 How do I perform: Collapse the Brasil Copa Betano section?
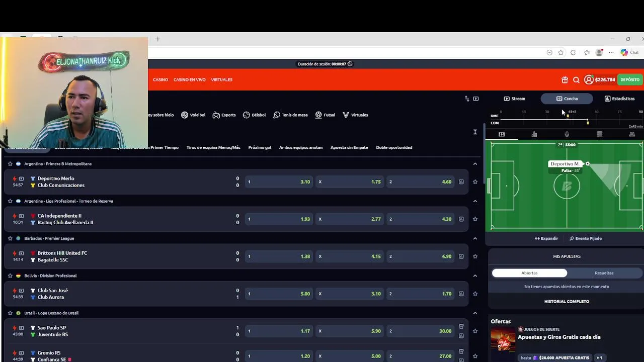coord(475,313)
